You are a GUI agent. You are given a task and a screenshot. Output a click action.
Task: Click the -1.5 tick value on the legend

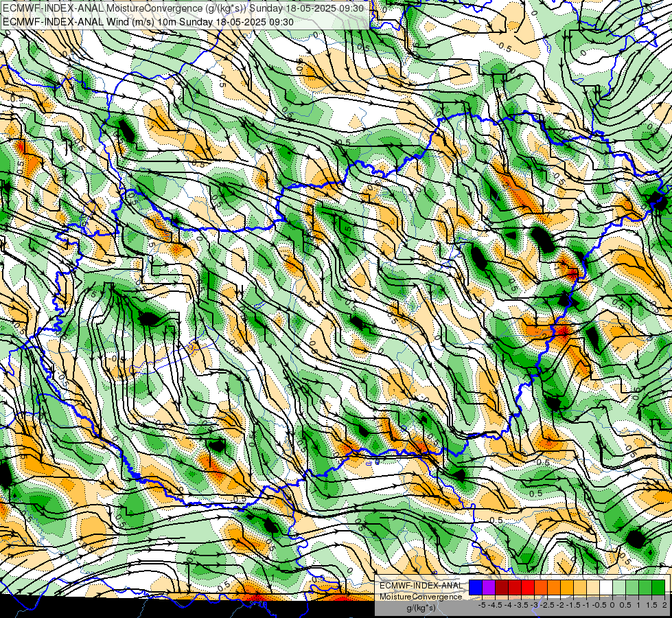click(x=573, y=605)
